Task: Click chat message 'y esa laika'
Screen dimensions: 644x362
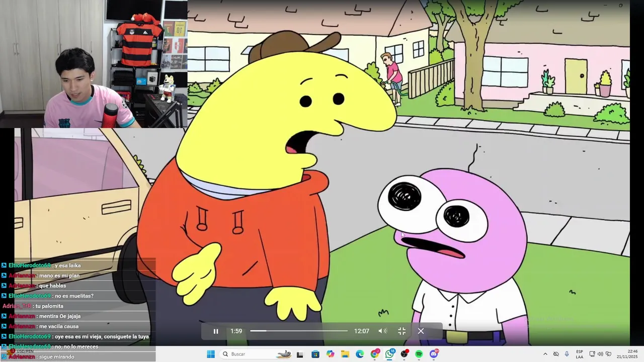Action: coord(67,265)
